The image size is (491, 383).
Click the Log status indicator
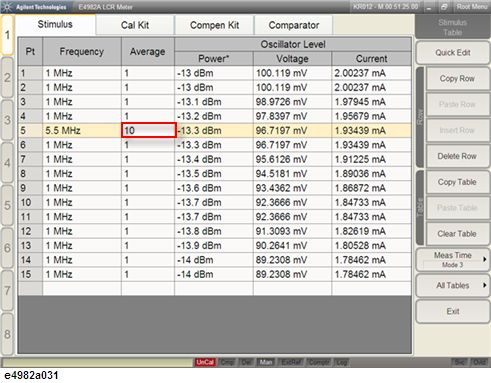click(x=341, y=362)
